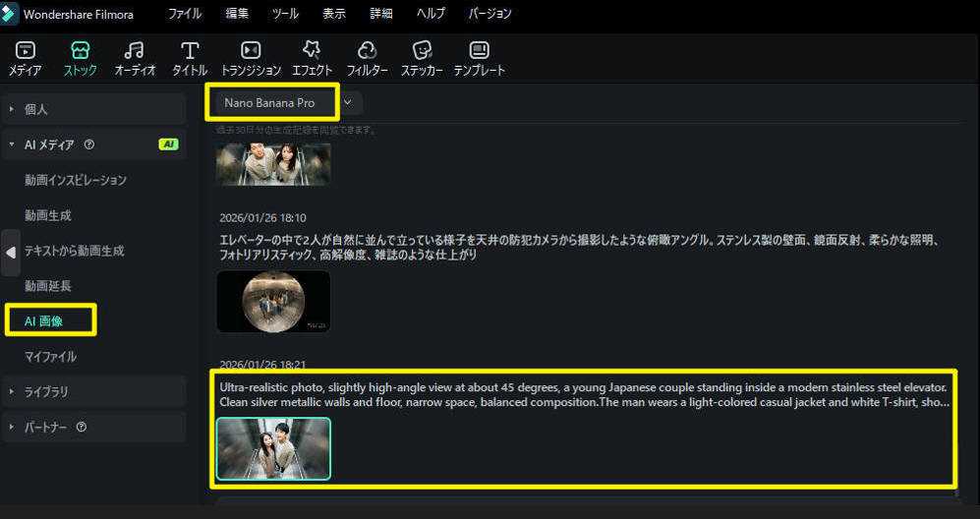
Task: Select マイファイル in sidebar
Action: 51,357
